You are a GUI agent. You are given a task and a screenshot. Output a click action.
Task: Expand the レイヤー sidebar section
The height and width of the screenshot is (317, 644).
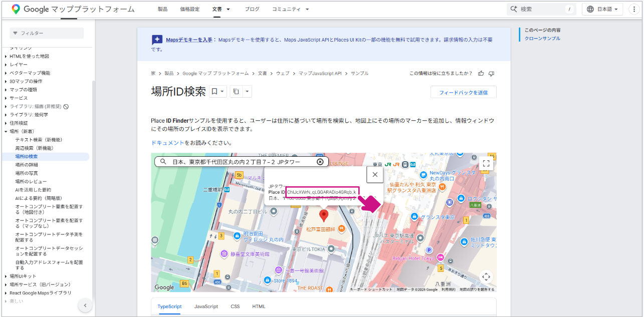point(6,65)
